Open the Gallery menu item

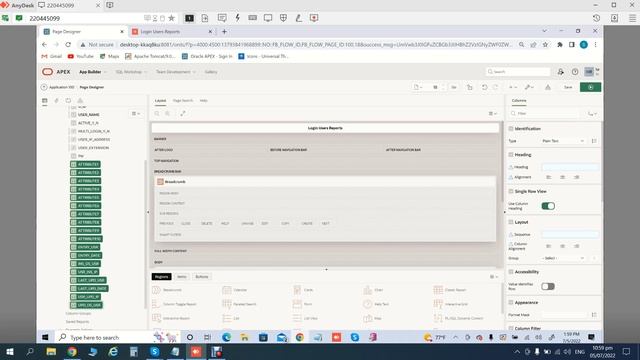211,72
